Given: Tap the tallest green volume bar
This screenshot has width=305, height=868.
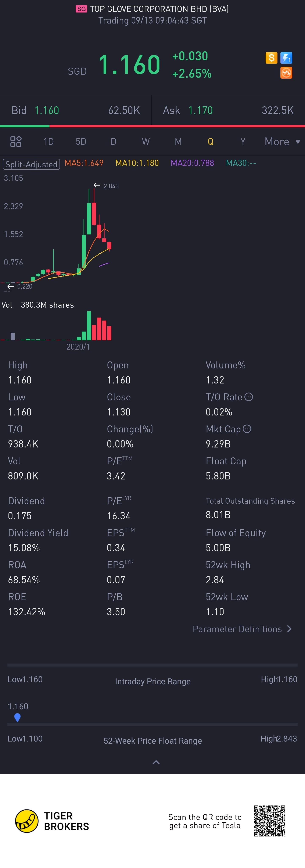Looking at the screenshot, I should [x=89, y=325].
